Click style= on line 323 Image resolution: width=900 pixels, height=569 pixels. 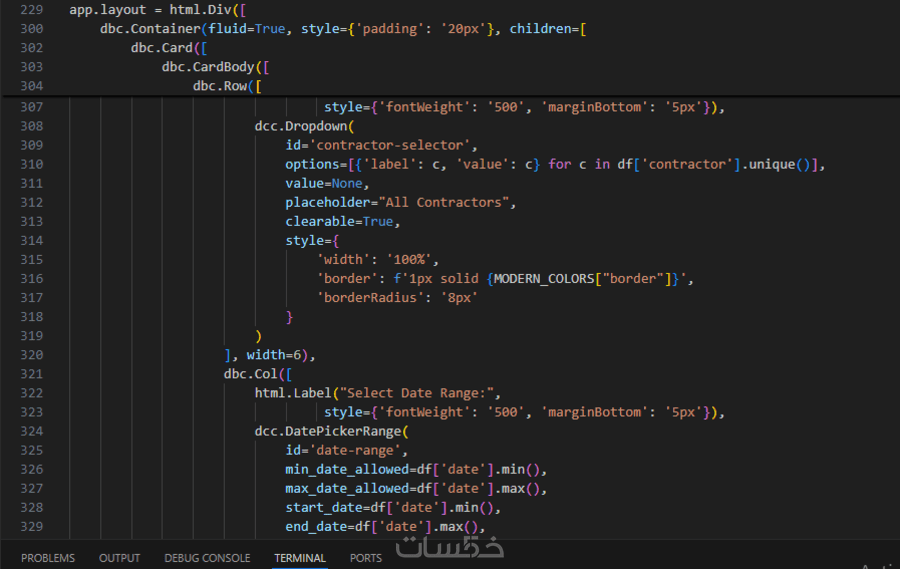(x=347, y=412)
